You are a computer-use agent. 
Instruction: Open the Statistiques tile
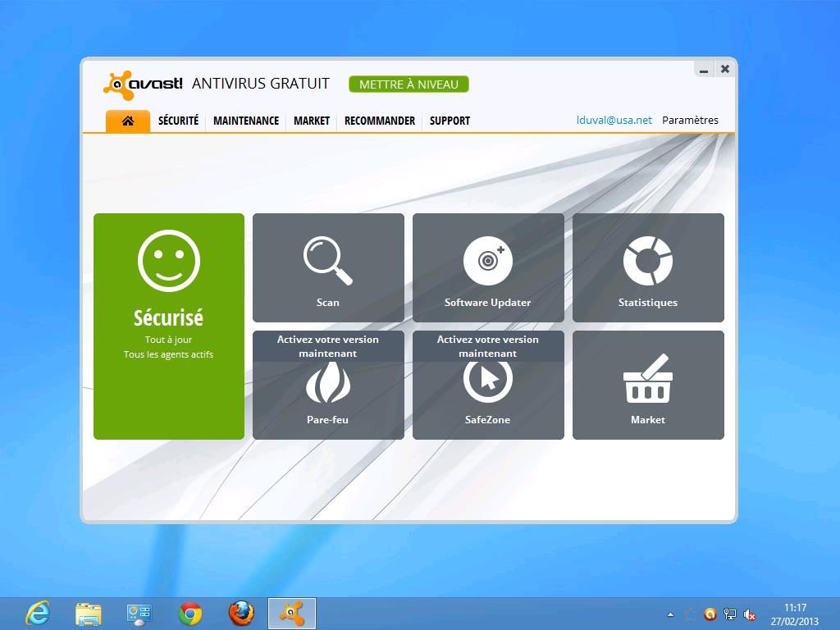click(648, 267)
